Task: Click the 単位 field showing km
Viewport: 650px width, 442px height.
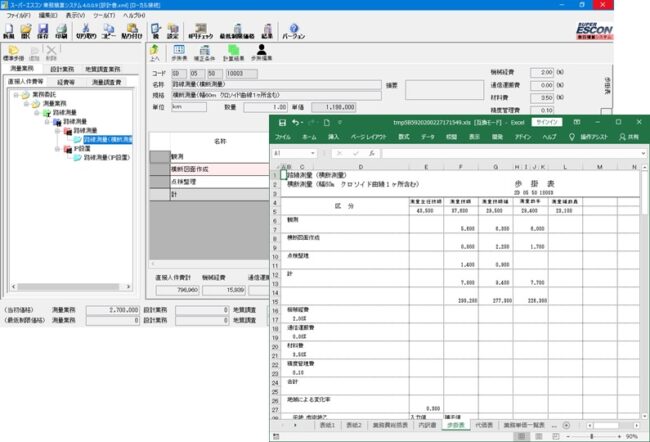Action: [189, 107]
